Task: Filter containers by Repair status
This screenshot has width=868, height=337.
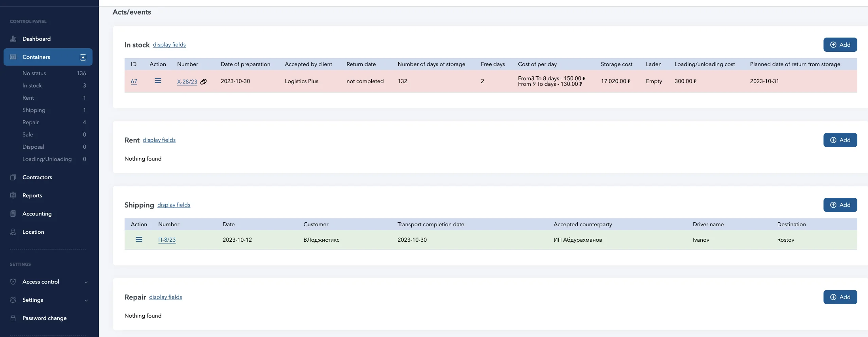Action: 30,122
